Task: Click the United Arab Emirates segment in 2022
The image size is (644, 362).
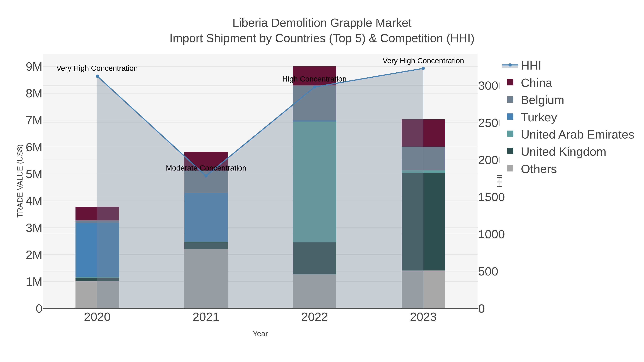Action: tap(314, 182)
